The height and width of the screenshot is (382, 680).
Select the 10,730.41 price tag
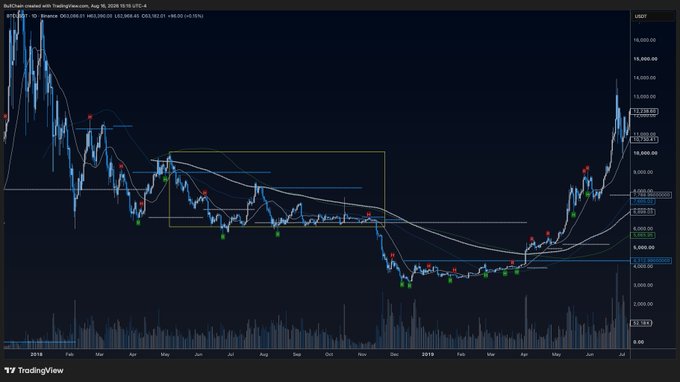pos(644,140)
